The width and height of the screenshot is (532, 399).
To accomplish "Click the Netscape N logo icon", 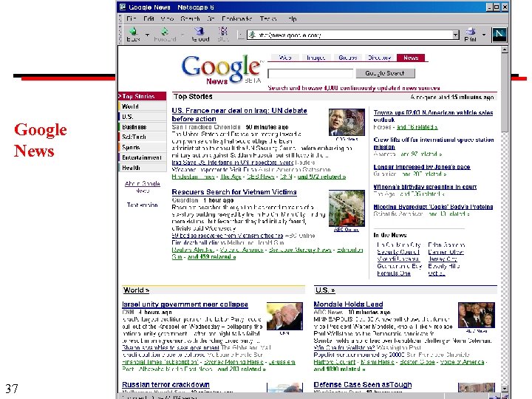I will tap(499, 35).
